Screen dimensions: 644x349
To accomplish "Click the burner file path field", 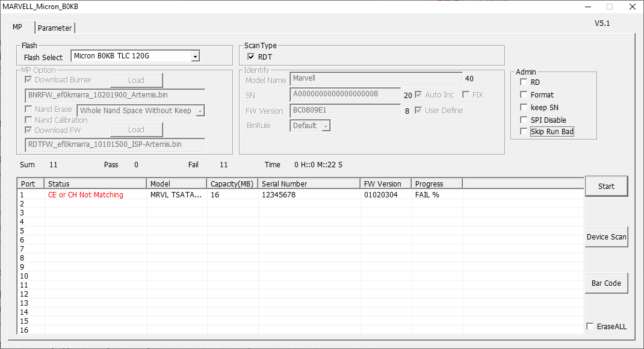I will 115,95.
